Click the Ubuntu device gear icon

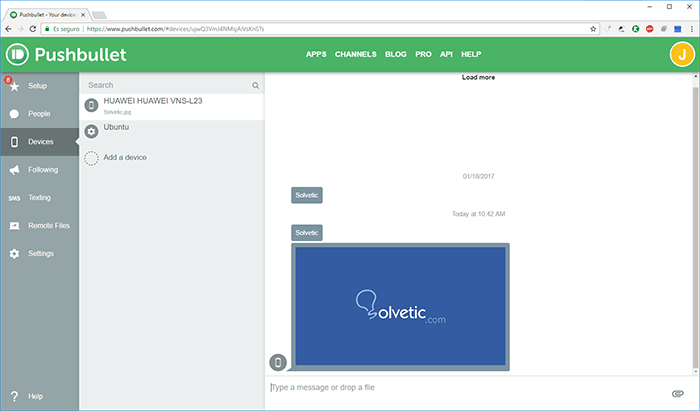coord(92,132)
